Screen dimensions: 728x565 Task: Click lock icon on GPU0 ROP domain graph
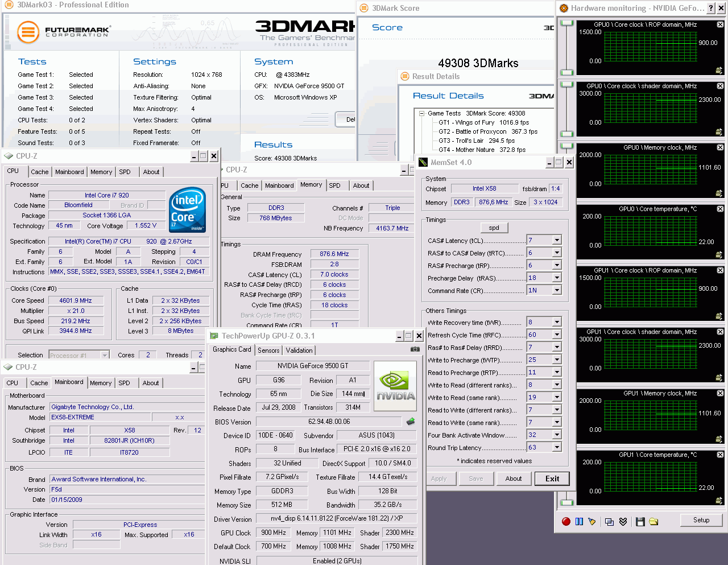click(719, 71)
